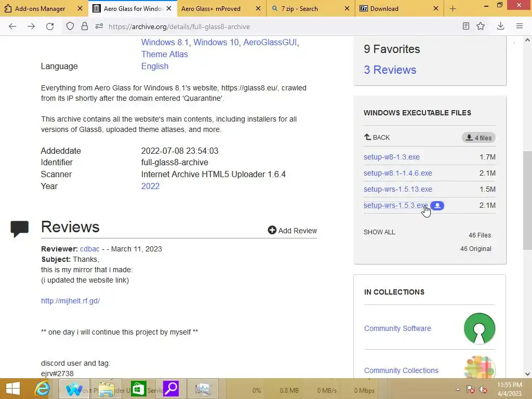Click the scrollbar down arrow
The image size is (532, 399).
pyautogui.click(x=527, y=374)
